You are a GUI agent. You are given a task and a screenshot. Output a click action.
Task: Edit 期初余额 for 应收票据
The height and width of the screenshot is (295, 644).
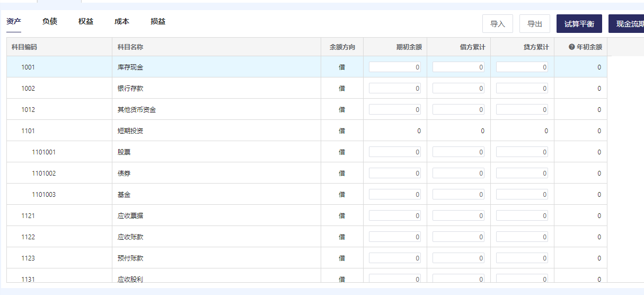(x=395, y=216)
